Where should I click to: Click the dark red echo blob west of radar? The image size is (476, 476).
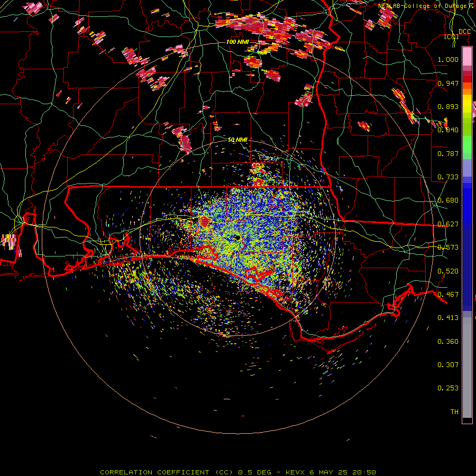(205, 222)
